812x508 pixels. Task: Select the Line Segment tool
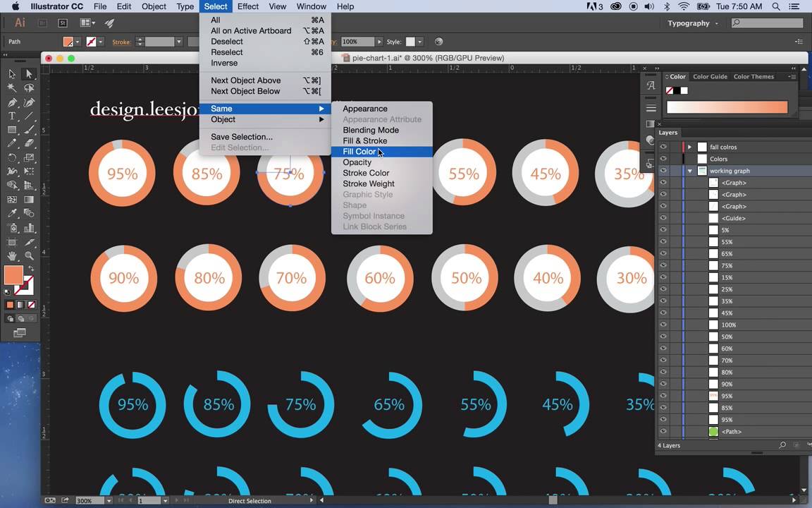pos(29,116)
